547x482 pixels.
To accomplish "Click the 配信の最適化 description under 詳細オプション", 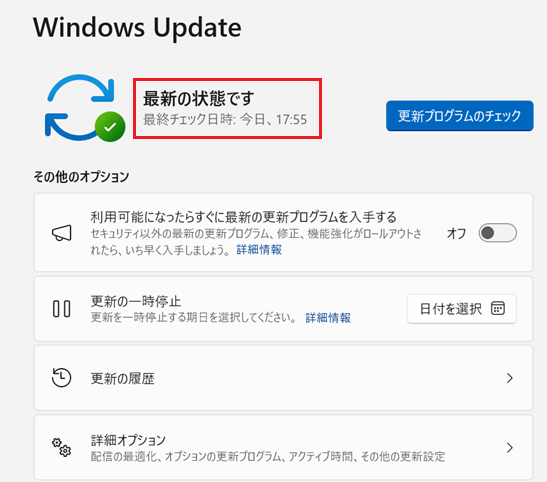I will (268, 457).
